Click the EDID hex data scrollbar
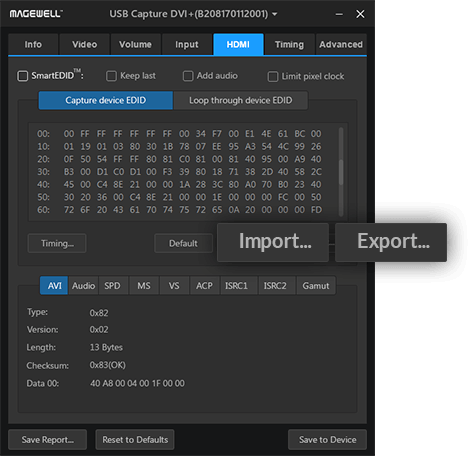 click(341, 172)
